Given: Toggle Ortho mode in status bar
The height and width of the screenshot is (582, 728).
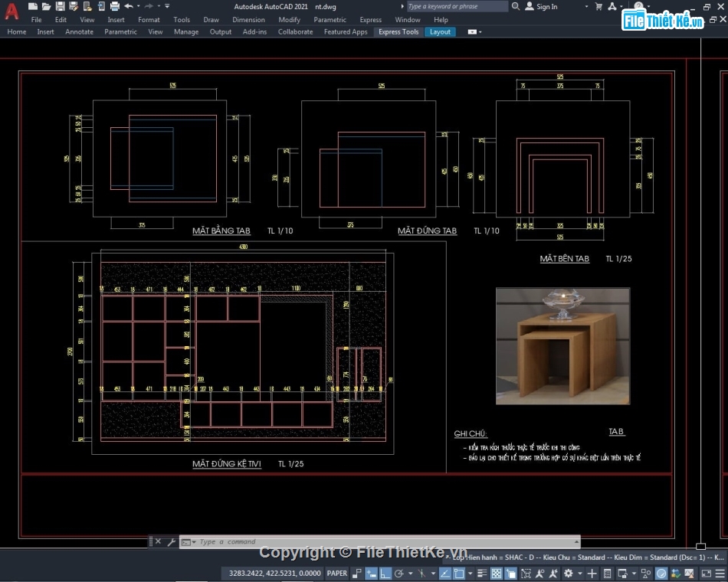Looking at the screenshot, I should 385,573.
